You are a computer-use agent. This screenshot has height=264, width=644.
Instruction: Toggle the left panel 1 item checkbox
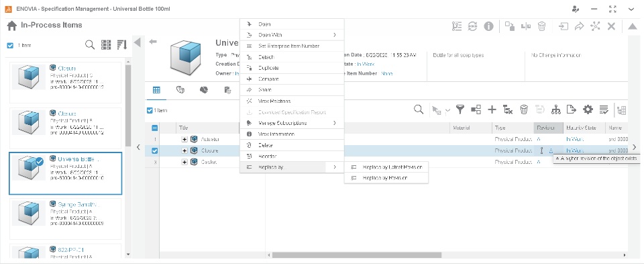pyautogui.click(x=10, y=46)
